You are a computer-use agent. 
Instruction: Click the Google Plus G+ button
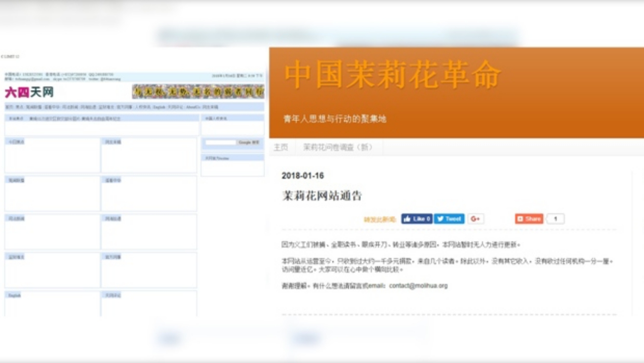click(475, 219)
